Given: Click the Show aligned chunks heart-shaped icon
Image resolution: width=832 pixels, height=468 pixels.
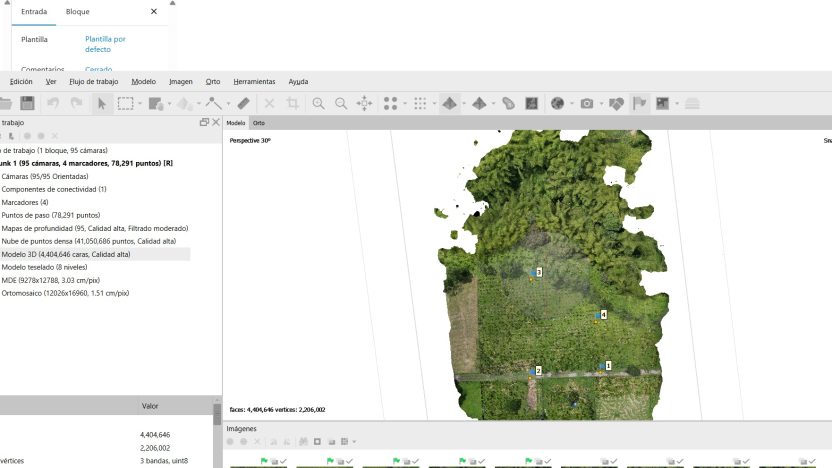Looking at the screenshot, I should (x=616, y=103).
